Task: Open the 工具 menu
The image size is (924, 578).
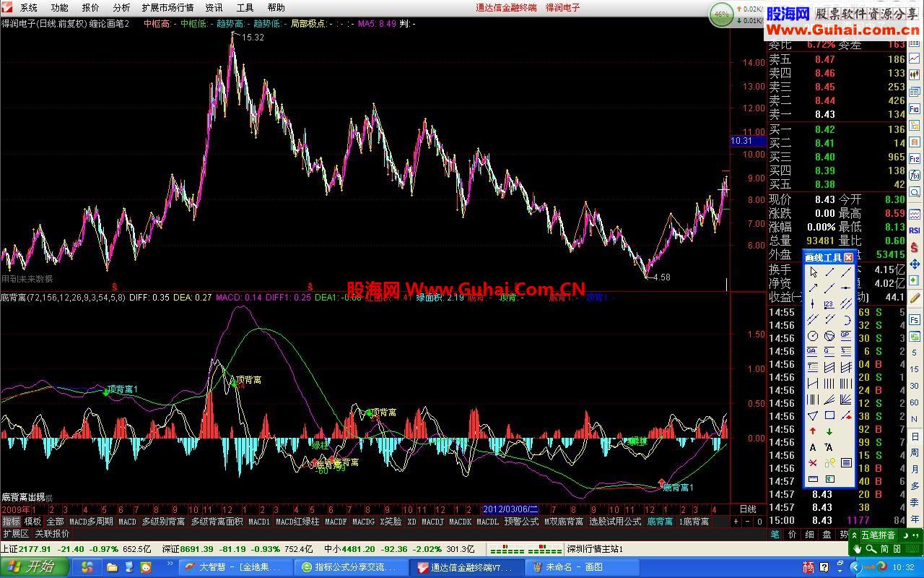Action: pos(245,7)
